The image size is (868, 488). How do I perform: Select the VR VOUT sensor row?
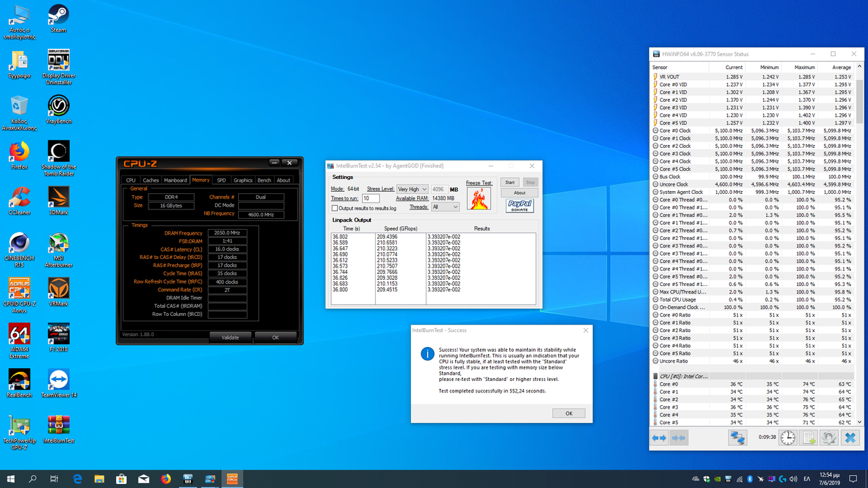click(x=752, y=77)
